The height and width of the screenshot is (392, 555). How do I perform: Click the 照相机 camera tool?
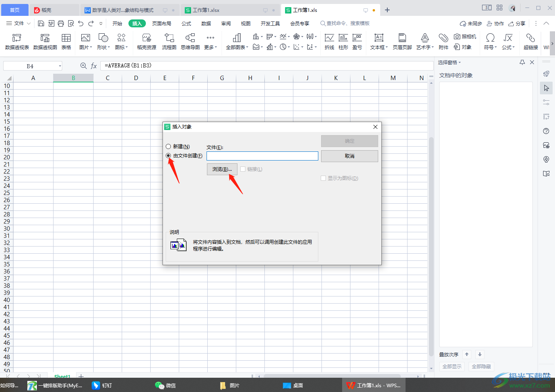[465, 36]
